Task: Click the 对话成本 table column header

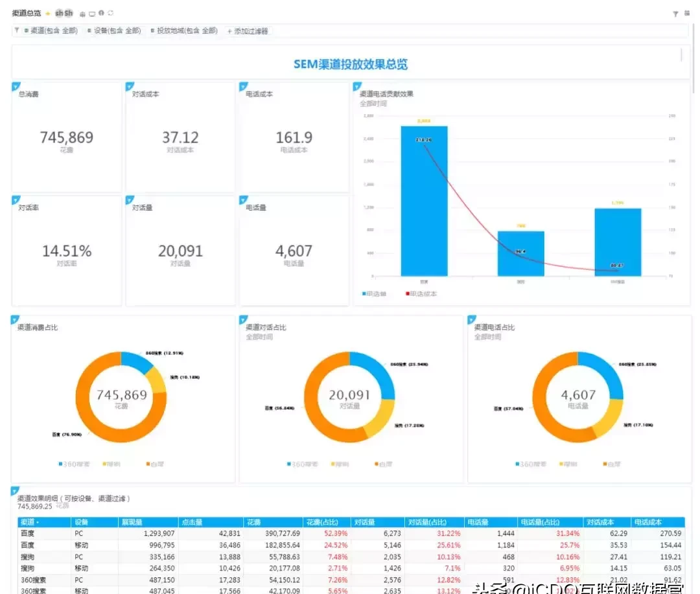Action: tap(607, 522)
